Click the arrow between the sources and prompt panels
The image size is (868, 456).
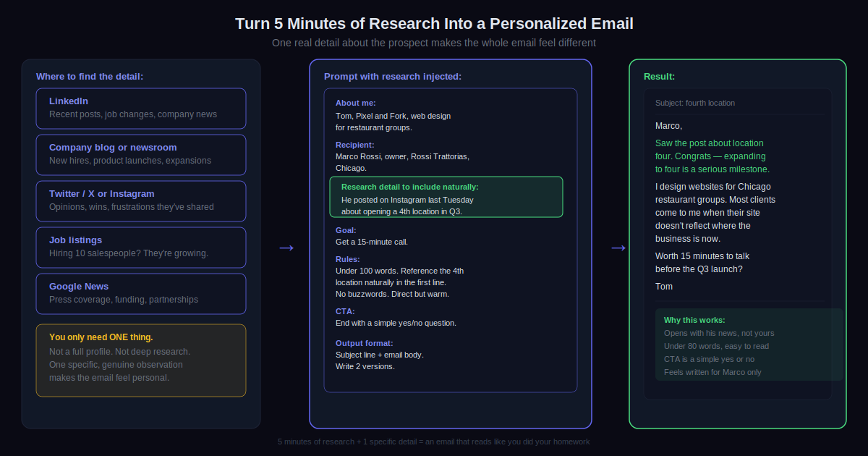pos(286,248)
